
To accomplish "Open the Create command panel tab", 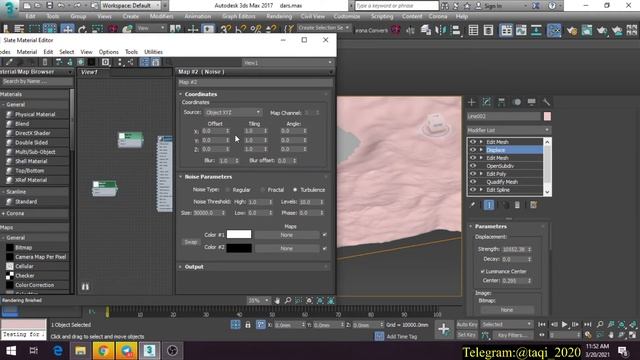I will coord(472,102).
